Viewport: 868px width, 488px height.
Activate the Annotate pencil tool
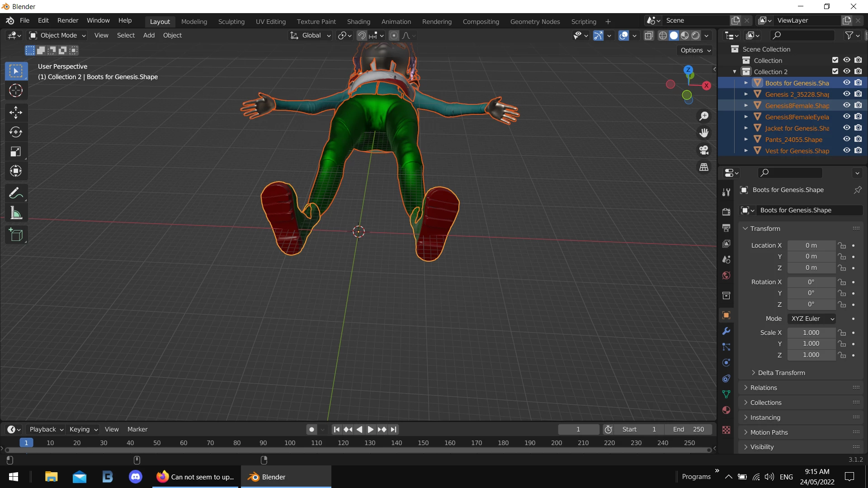(x=16, y=193)
